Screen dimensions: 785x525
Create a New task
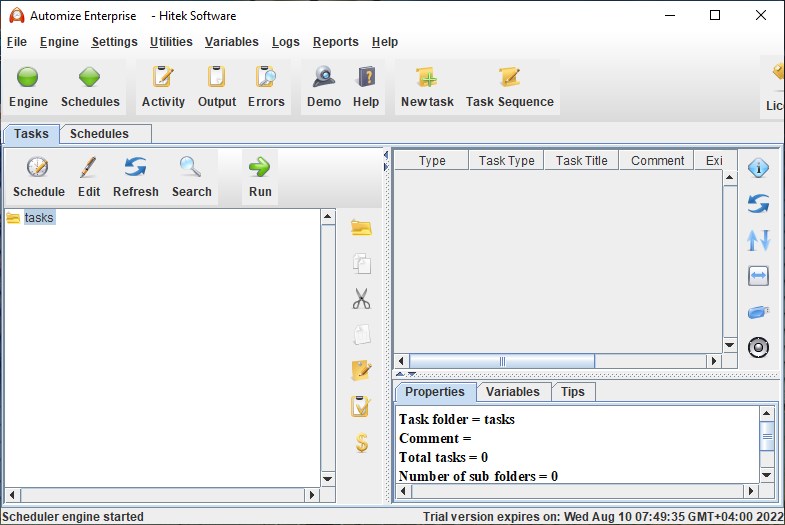[x=427, y=87]
